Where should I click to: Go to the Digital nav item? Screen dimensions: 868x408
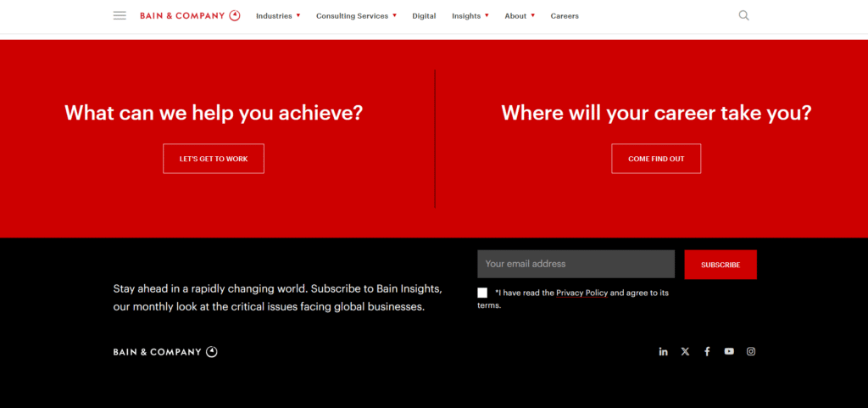[x=424, y=16]
